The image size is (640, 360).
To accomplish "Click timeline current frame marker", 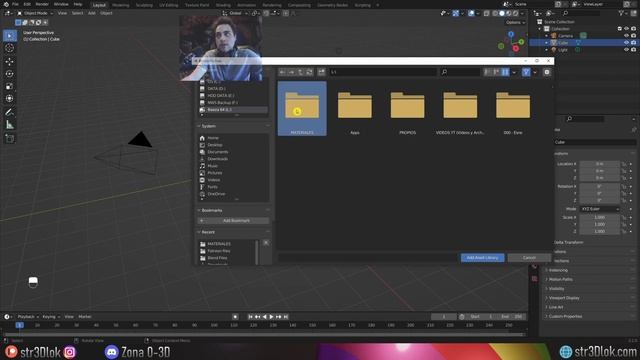I will tap(20, 325).
